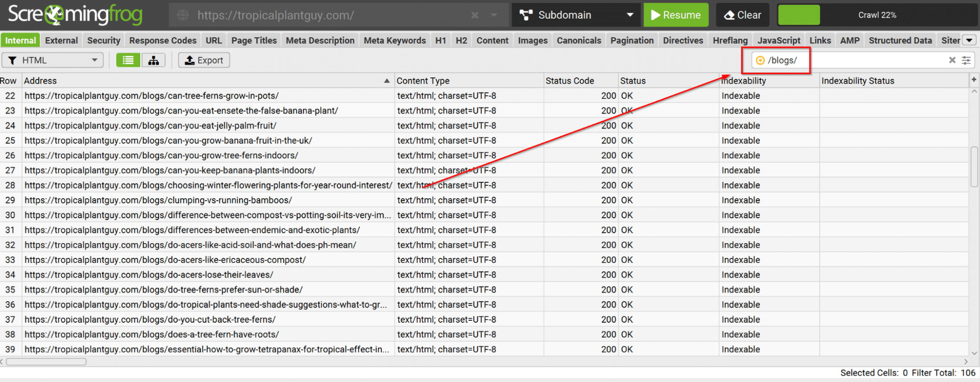Go to the Directives tab

[683, 40]
